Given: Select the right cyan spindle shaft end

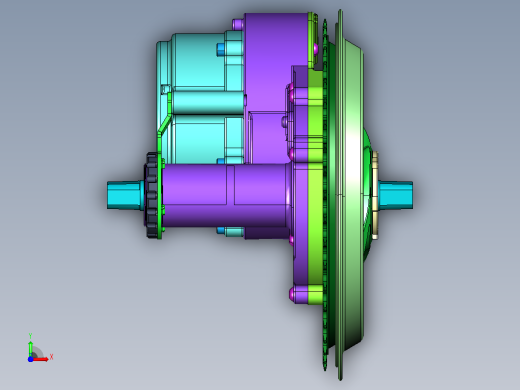Looking at the screenshot, I should pyautogui.click(x=396, y=195).
